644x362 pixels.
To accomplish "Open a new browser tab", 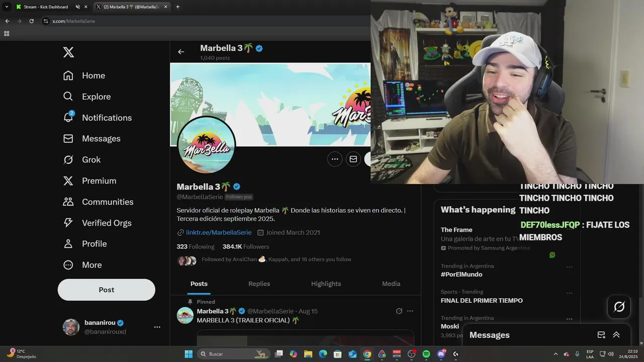I will (178, 7).
